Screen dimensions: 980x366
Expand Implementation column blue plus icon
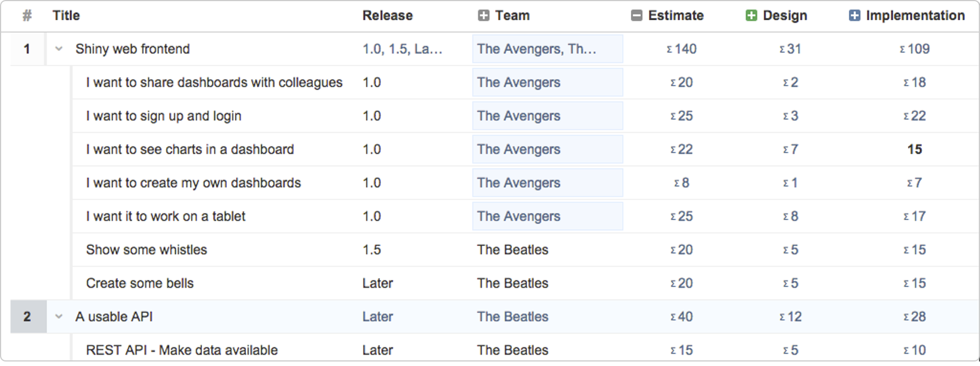(x=854, y=16)
